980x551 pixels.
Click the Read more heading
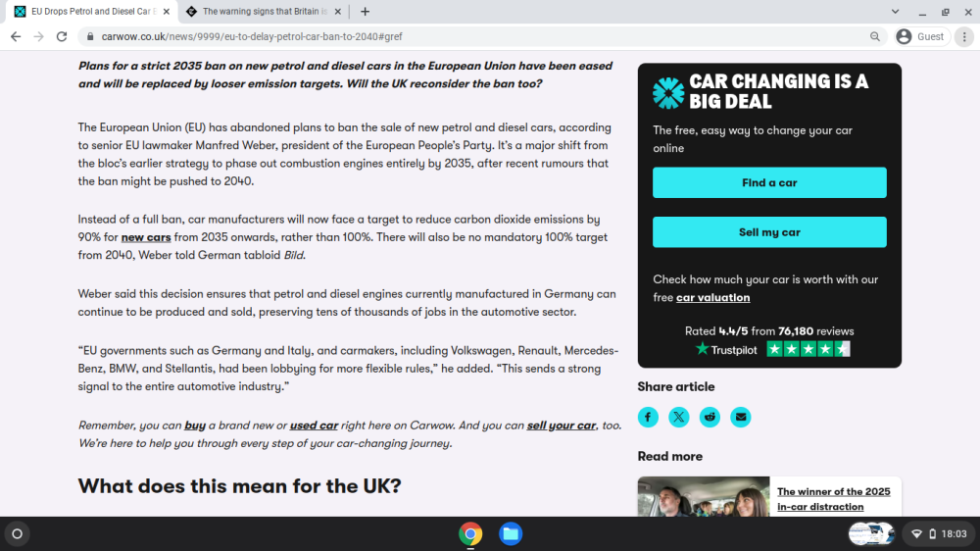[x=669, y=457]
